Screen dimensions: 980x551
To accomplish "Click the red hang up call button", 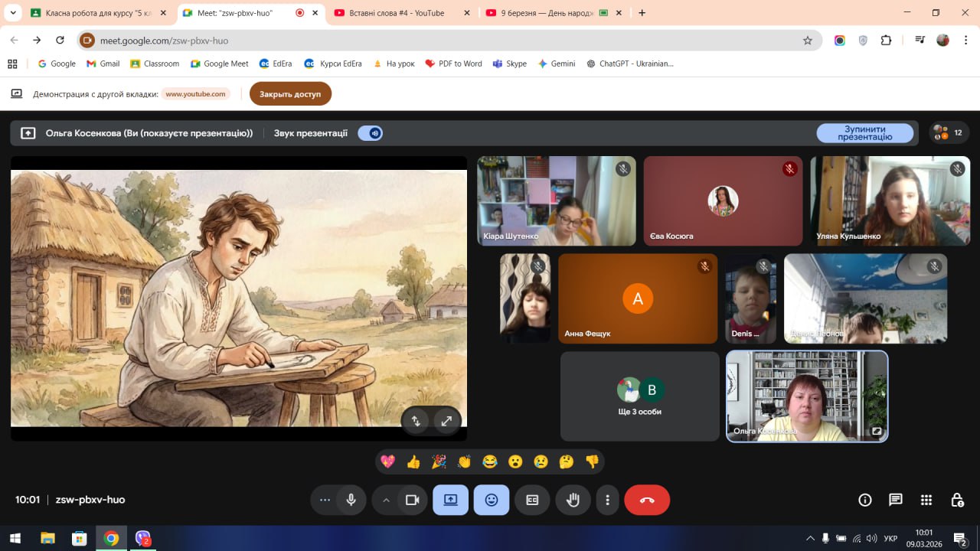I will 647,500.
